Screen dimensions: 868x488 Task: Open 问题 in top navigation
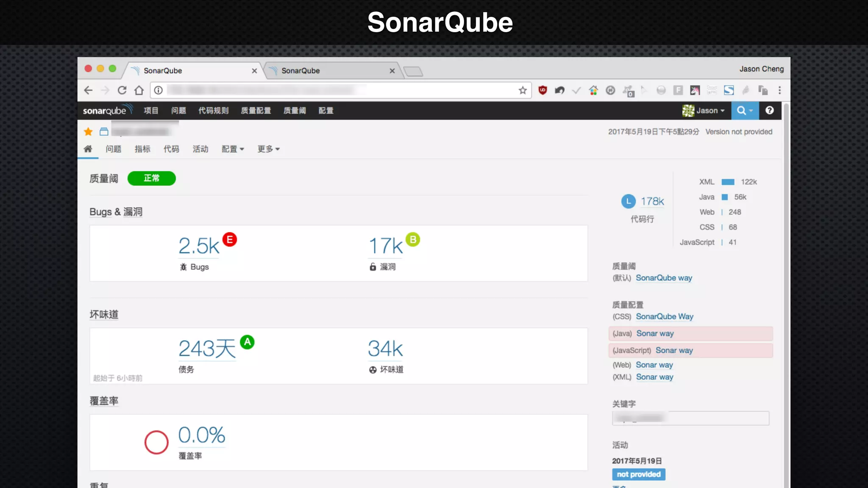click(178, 111)
